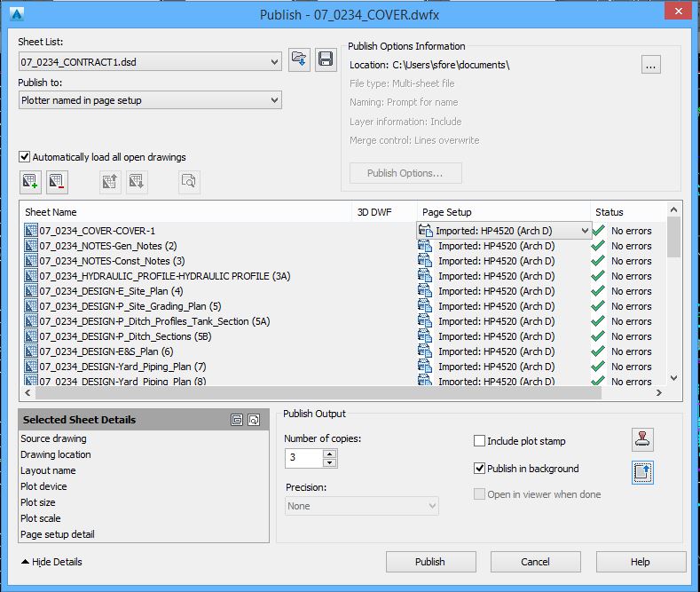The height and width of the screenshot is (592, 700).
Task: Click the scroll down arrow of sheet list
Action: tap(674, 378)
